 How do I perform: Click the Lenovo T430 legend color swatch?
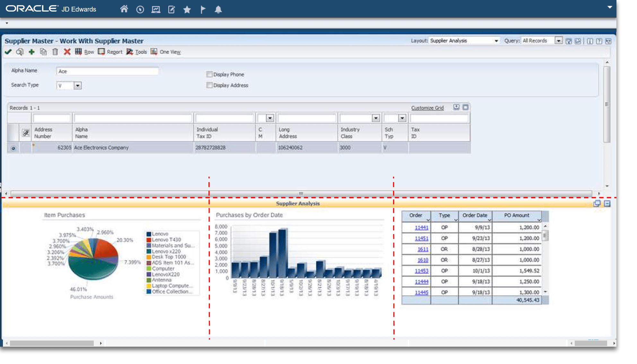coord(149,240)
